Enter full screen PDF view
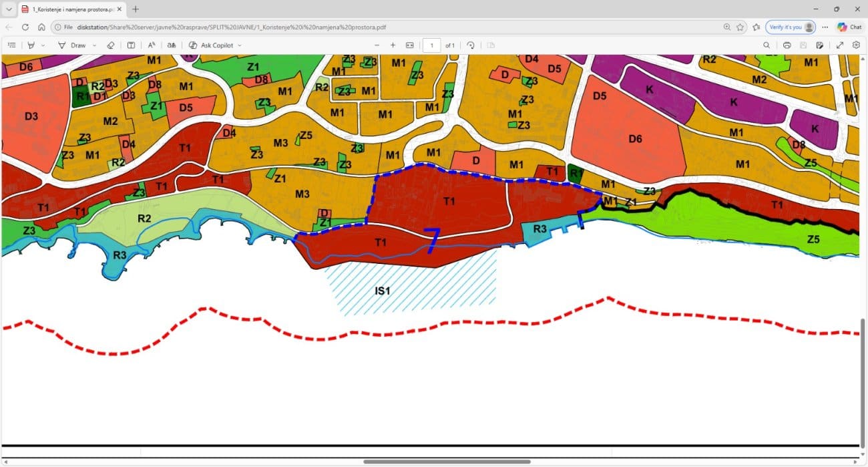This screenshot has width=868, height=467. (840, 45)
